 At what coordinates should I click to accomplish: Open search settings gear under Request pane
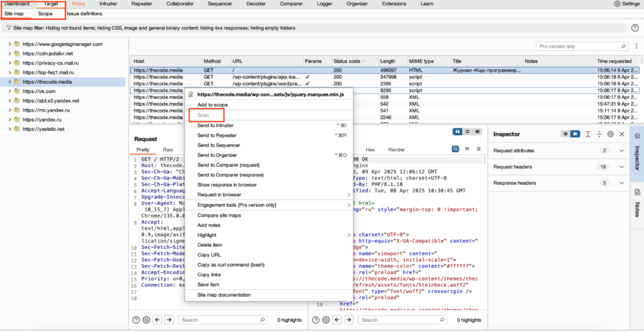click(146, 319)
